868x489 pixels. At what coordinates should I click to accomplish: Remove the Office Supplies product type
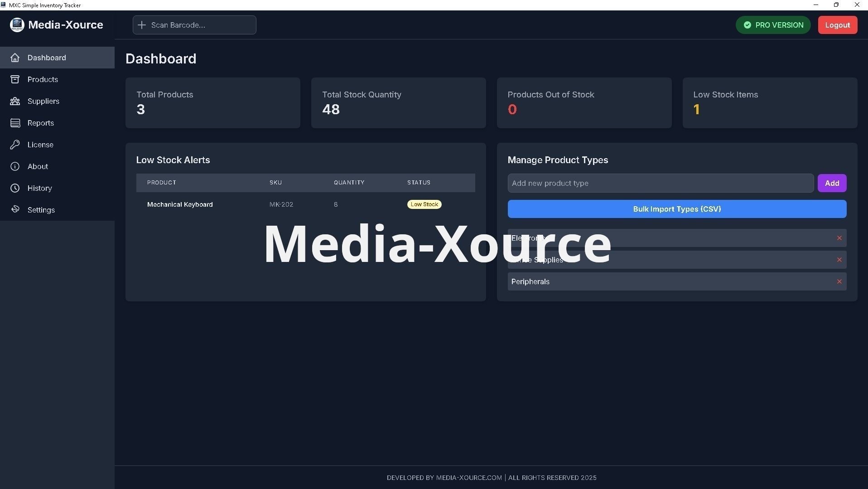tap(839, 260)
